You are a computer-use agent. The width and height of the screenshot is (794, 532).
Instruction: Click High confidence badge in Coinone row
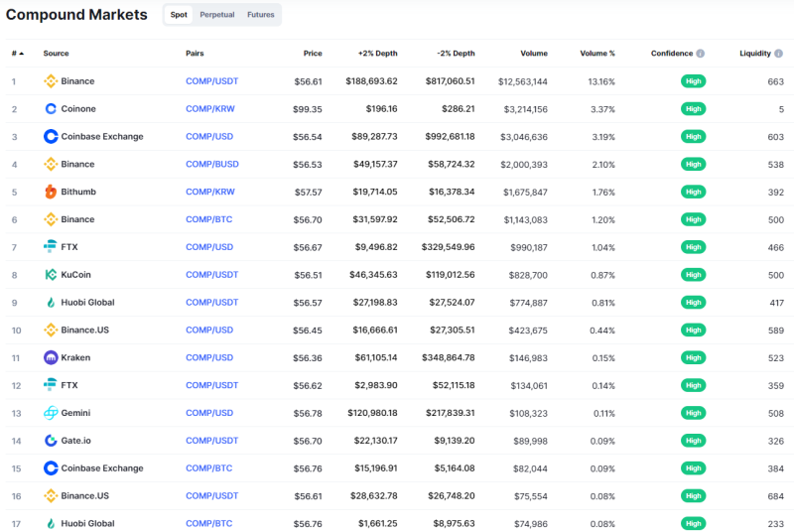click(x=693, y=109)
